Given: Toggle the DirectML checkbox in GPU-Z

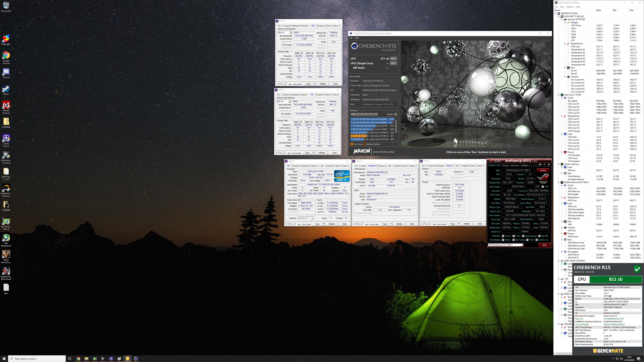Looking at the screenshot, I should point(539,236).
